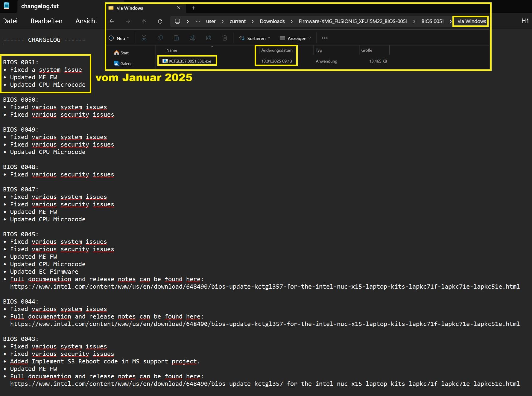
Task: Click the Start home icon in navigation pane
Action: 116,53
